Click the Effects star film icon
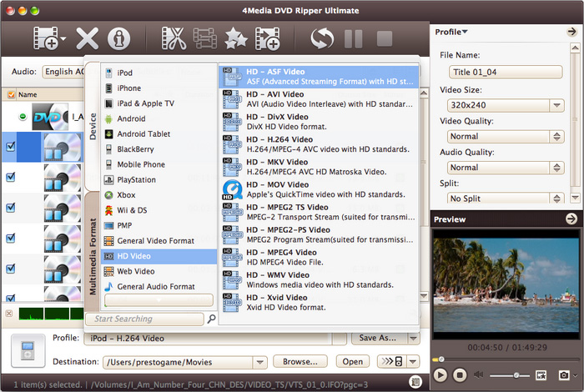584x392 pixels. (235, 38)
